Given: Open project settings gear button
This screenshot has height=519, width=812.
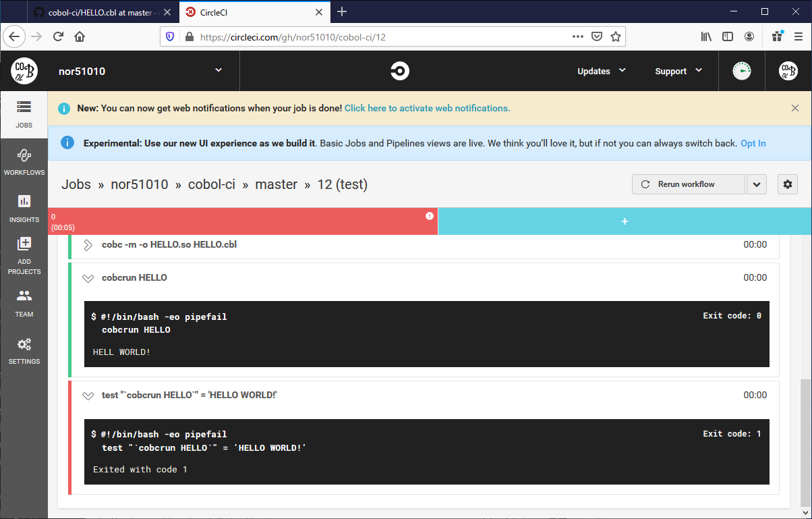Looking at the screenshot, I should (788, 184).
